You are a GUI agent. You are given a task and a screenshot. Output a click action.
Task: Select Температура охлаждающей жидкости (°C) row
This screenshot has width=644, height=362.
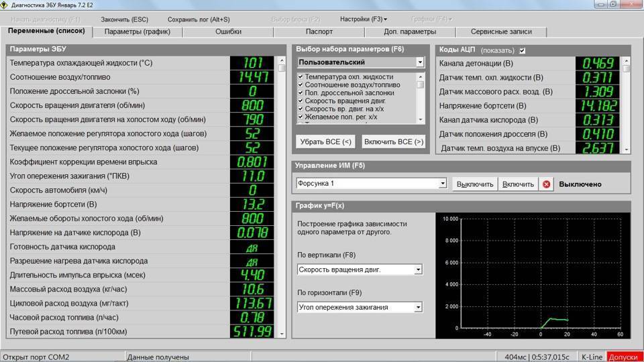pos(142,63)
